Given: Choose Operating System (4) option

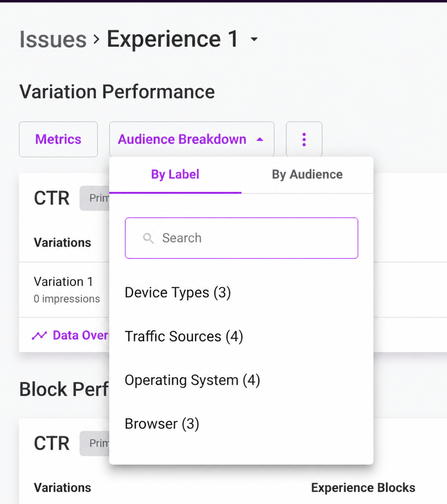Looking at the screenshot, I should coord(192,380).
